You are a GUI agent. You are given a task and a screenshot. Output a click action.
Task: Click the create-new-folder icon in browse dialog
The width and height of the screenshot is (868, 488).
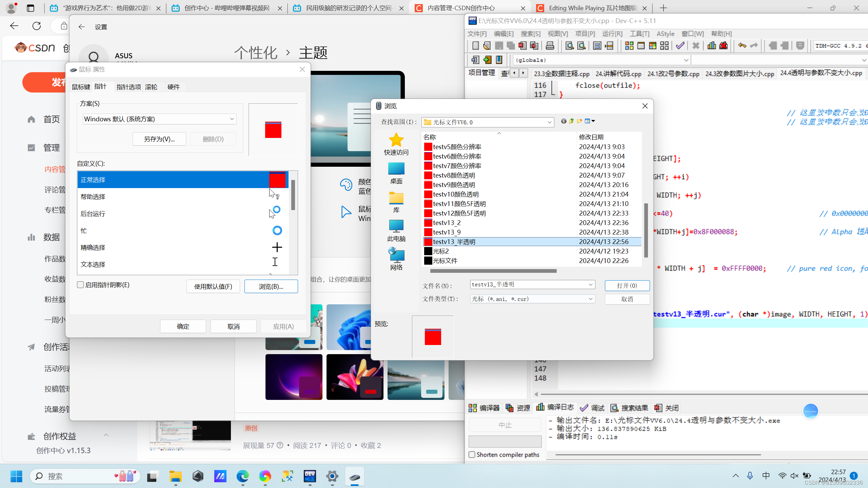click(x=579, y=121)
